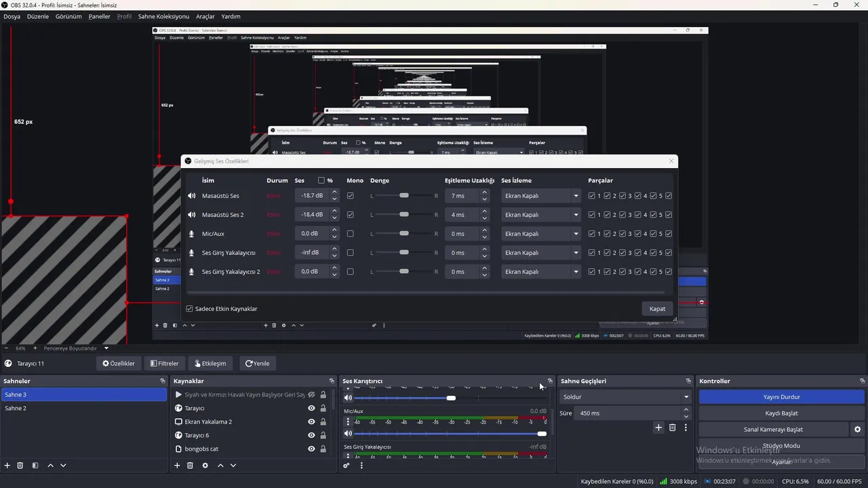Open Ses İzleme dropdown for Ses Giriş Yakalayıcısı 2
The width and height of the screenshot is (868, 488).
[541, 272]
